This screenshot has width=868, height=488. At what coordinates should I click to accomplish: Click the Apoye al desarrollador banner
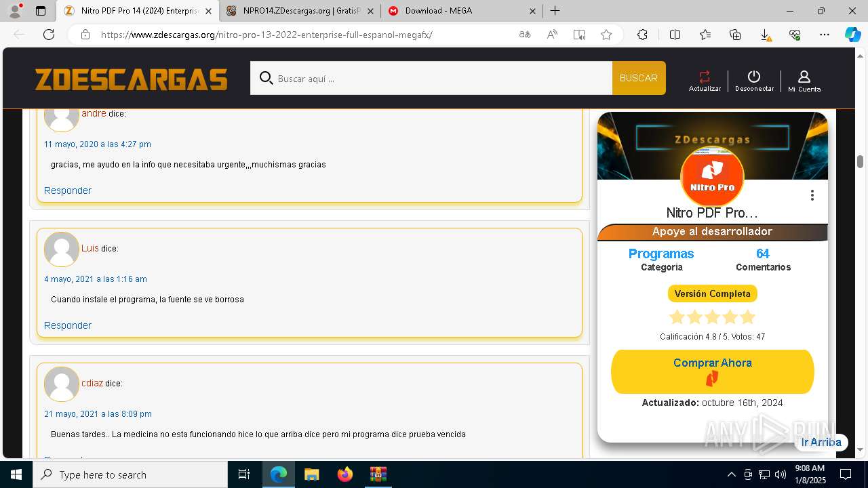pyautogui.click(x=712, y=232)
